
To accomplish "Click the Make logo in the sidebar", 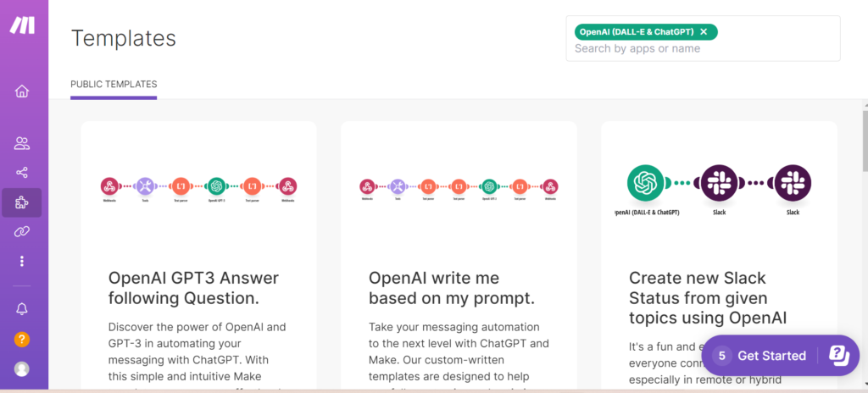I will tap(22, 25).
